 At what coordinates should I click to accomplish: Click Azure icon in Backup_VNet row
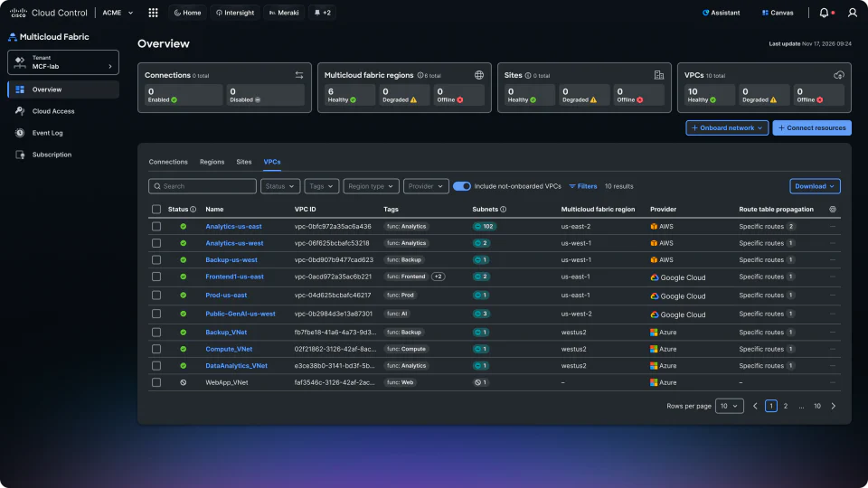[654, 332]
